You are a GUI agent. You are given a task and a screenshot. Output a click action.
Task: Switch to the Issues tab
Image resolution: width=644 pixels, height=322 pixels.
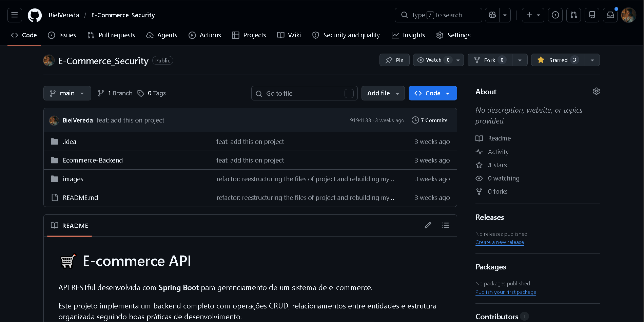(62, 35)
